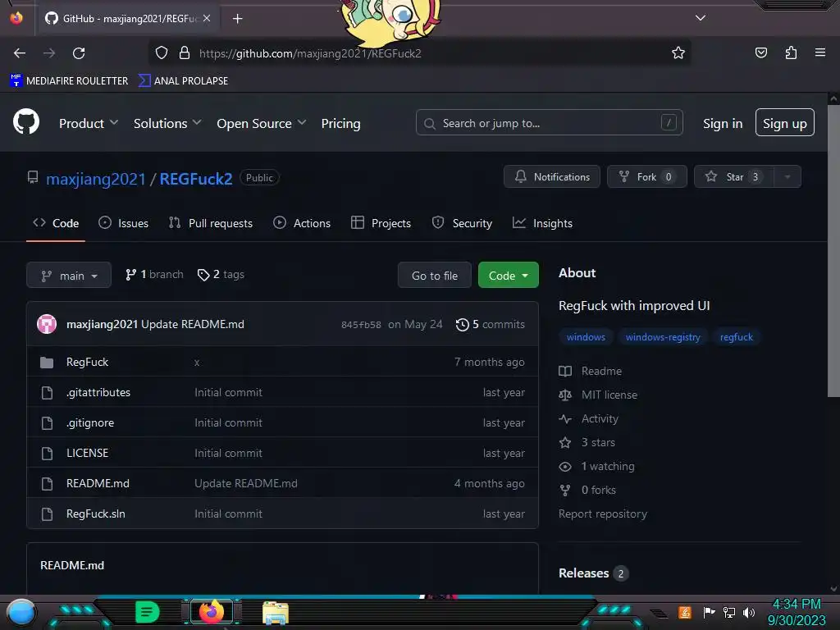
Task: Select the windows topic tag
Action: pyautogui.click(x=586, y=337)
